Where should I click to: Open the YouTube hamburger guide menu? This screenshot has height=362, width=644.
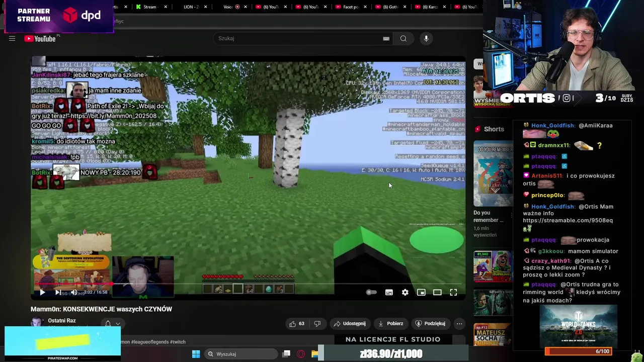[12, 39]
